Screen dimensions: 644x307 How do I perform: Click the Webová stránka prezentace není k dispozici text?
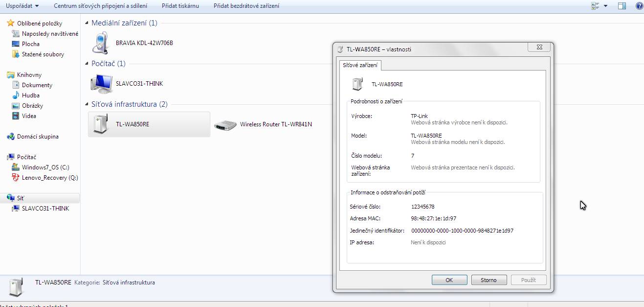pyautogui.click(x=463, y=167)
